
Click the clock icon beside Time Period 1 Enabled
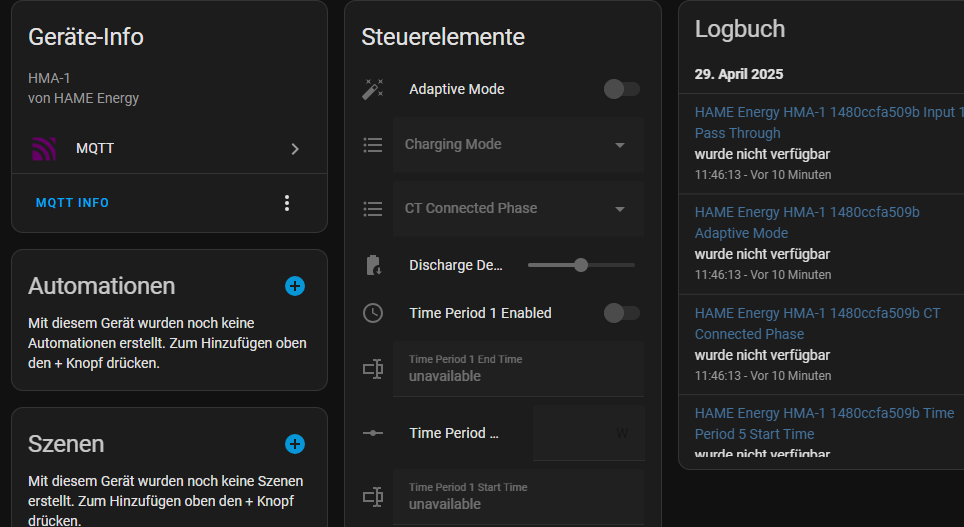373,313
